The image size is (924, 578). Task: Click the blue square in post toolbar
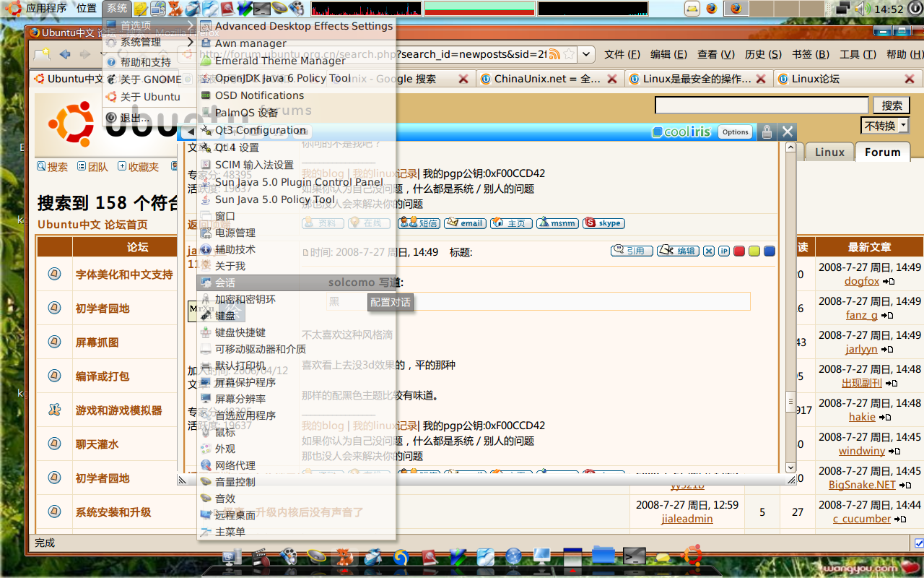point(770,251)
